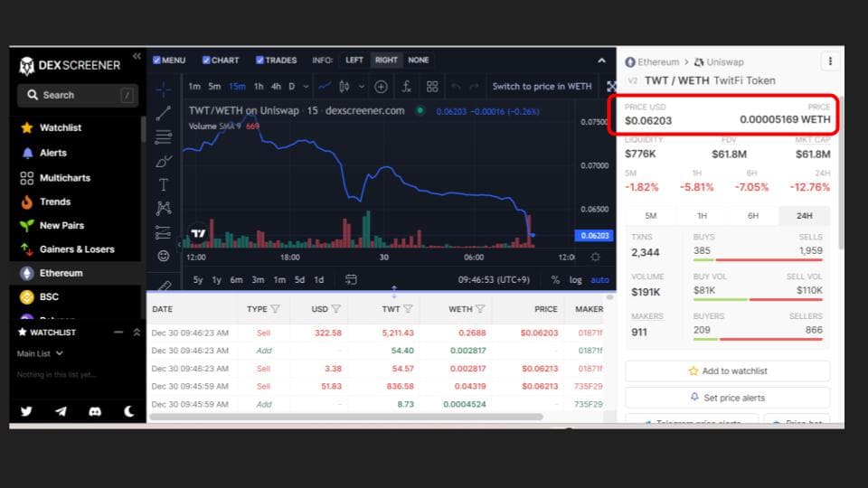
Task: Open the DEX Screener logo home
Action: pyautogui.click(x=70, y=65)
